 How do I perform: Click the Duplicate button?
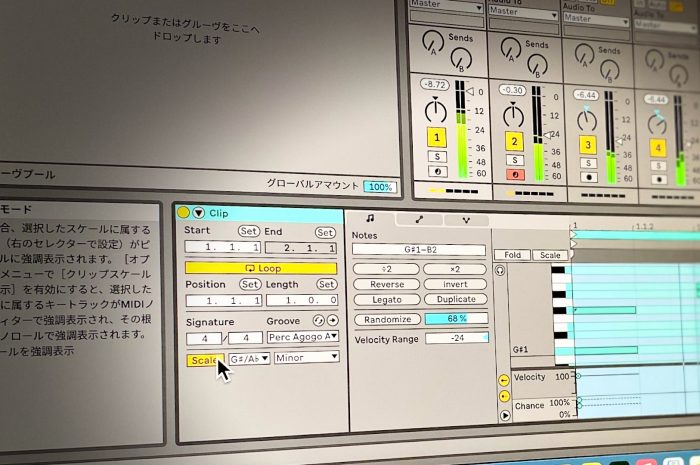point(456,299)
